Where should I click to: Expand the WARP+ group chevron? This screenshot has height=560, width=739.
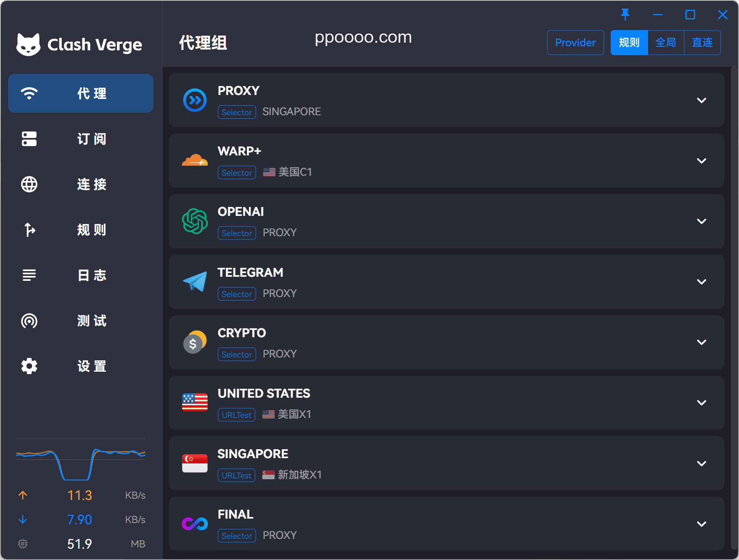tap(702, 161)
